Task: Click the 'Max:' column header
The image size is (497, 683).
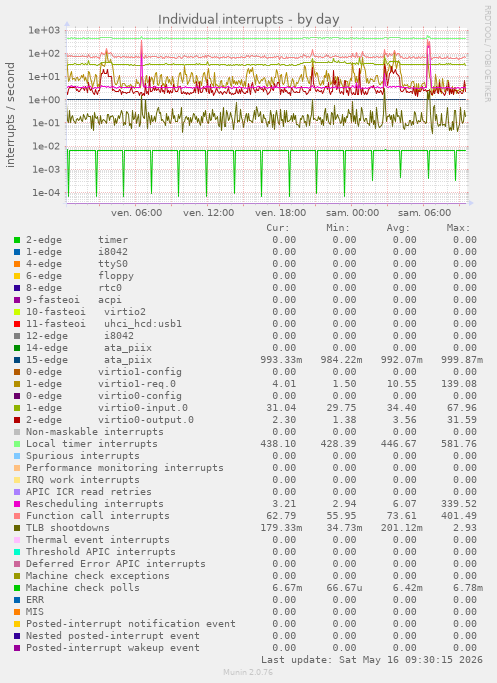Action: click(458, 228)
